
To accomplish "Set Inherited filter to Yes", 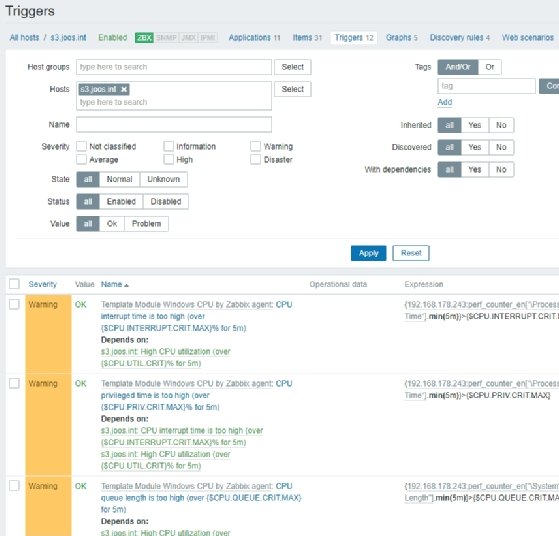I will [475, 125].
